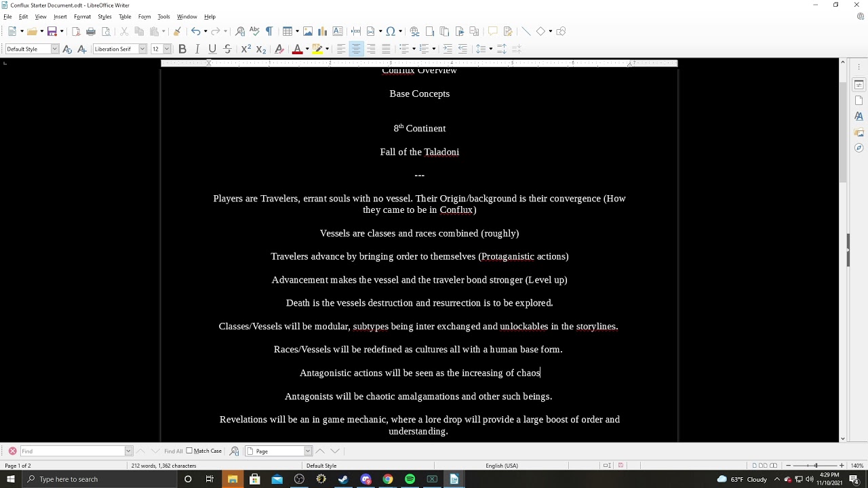Toggle Bold formatting
Screen dimensions: 868x488
[x=182, y=49]
